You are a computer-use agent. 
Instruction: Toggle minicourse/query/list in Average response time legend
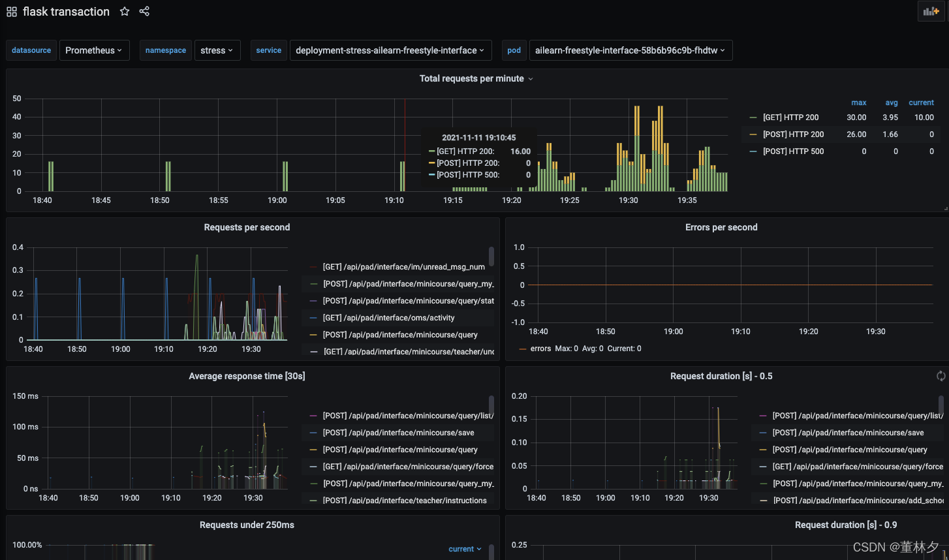pos(408,416)
